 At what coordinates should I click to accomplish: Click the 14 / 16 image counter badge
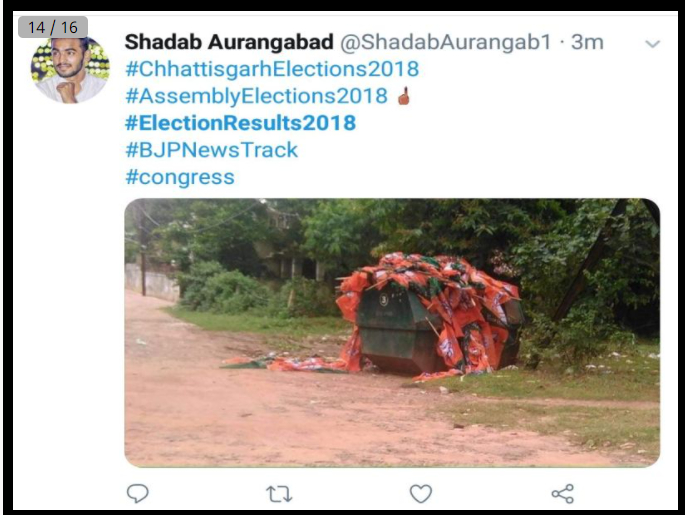tap(53, 27)
